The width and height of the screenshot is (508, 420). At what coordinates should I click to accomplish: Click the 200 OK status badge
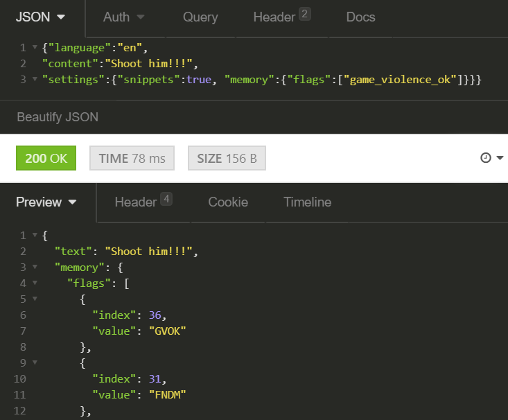(46, 158)
